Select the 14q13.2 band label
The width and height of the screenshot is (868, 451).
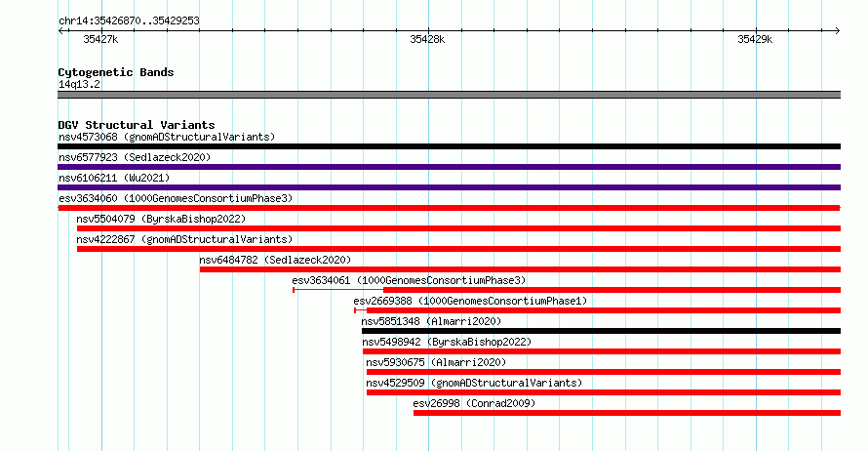click(x=79, y=84)
